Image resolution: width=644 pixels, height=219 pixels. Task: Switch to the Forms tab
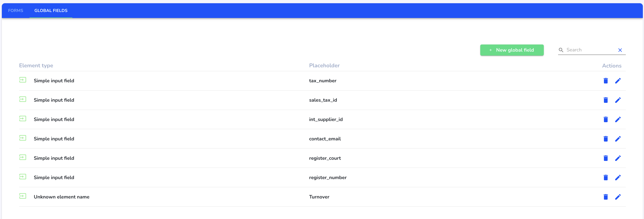coord(15,11)
